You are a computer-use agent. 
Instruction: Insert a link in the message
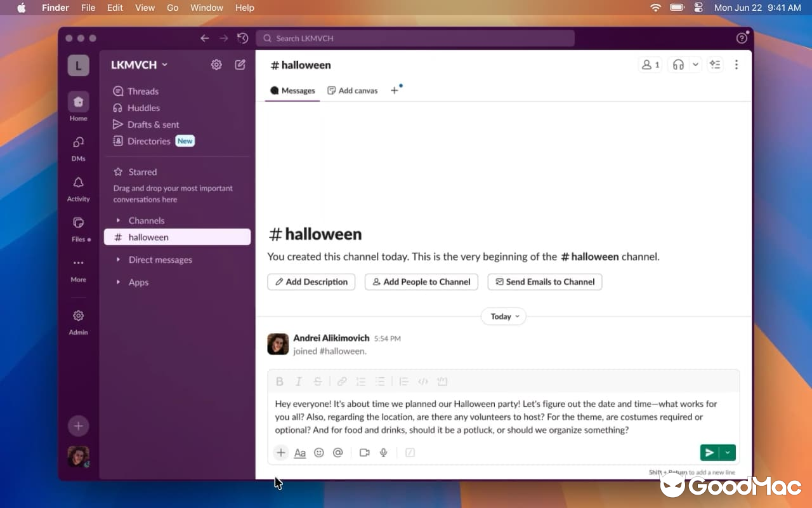[x=342, y=382]
